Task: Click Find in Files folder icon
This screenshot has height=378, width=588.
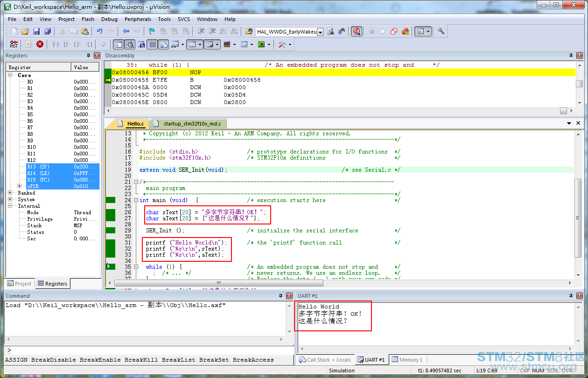Action: [x=249, y=31]
